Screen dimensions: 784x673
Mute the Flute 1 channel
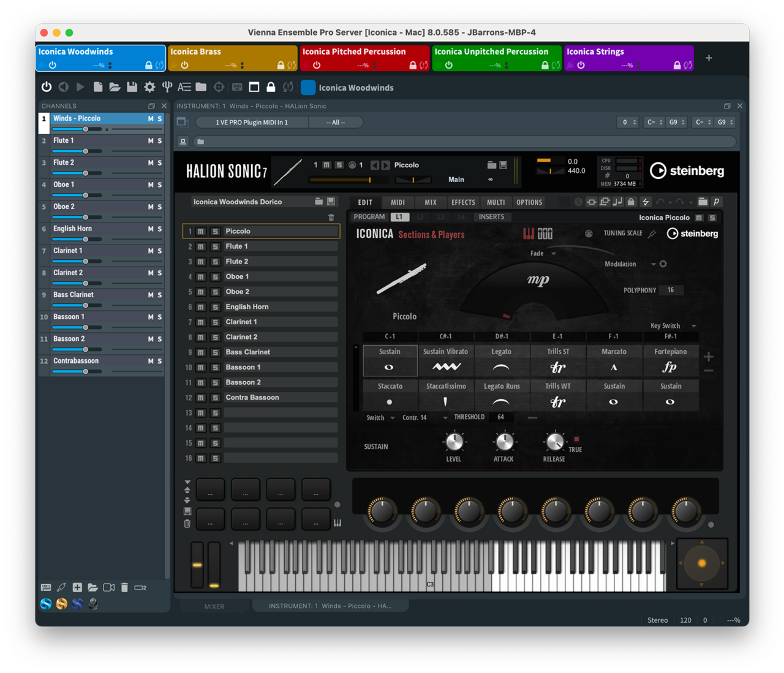(151, 141)
